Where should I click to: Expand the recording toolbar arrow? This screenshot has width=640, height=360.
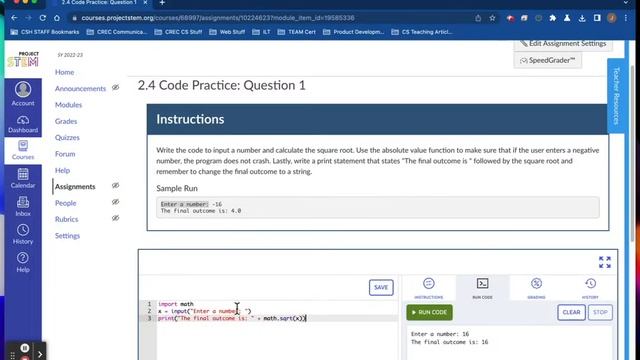[40, 354]
